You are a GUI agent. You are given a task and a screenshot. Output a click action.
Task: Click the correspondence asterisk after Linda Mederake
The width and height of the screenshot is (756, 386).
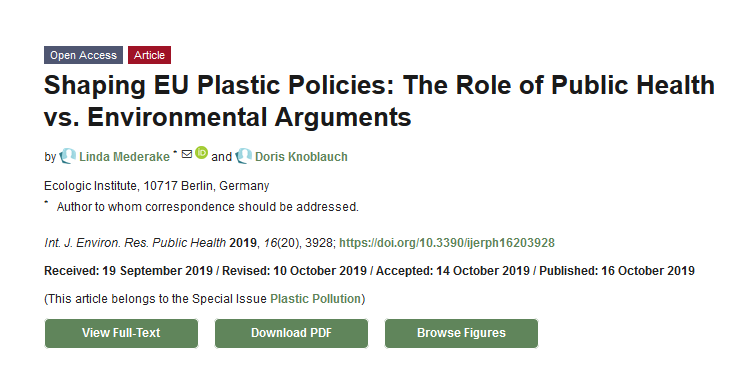176,152
